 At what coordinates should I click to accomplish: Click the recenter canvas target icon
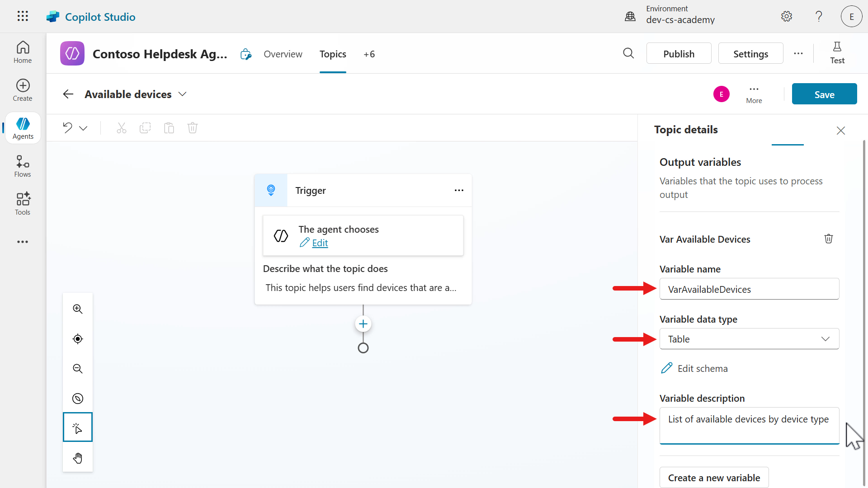pos(78,339)
